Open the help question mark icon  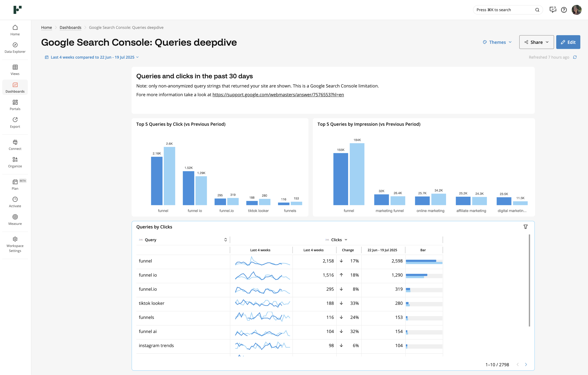(x=564, y=10)
